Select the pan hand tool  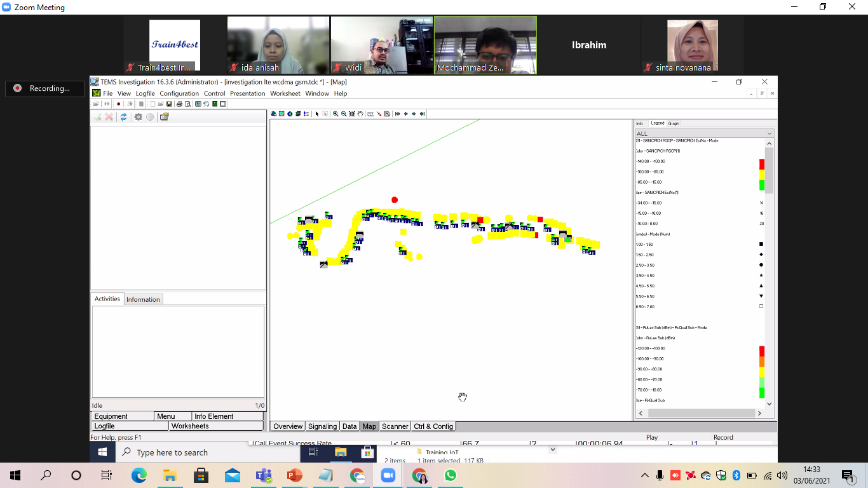[360, 114]
